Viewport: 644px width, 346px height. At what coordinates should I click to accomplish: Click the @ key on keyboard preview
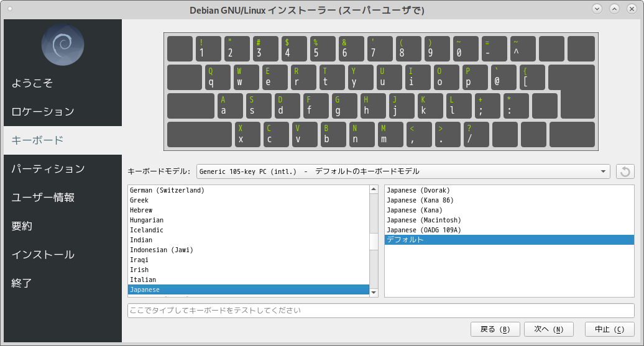pos(504,77)
